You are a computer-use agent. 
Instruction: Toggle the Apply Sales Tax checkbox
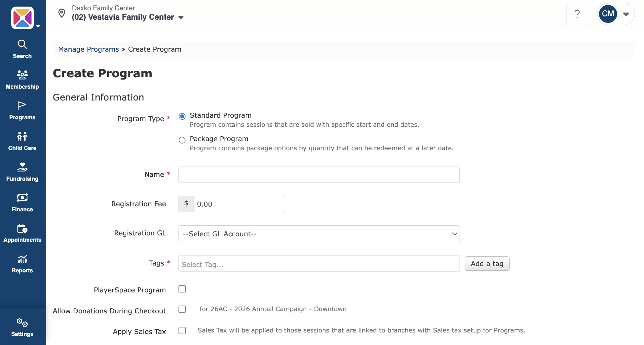point(182,331)
